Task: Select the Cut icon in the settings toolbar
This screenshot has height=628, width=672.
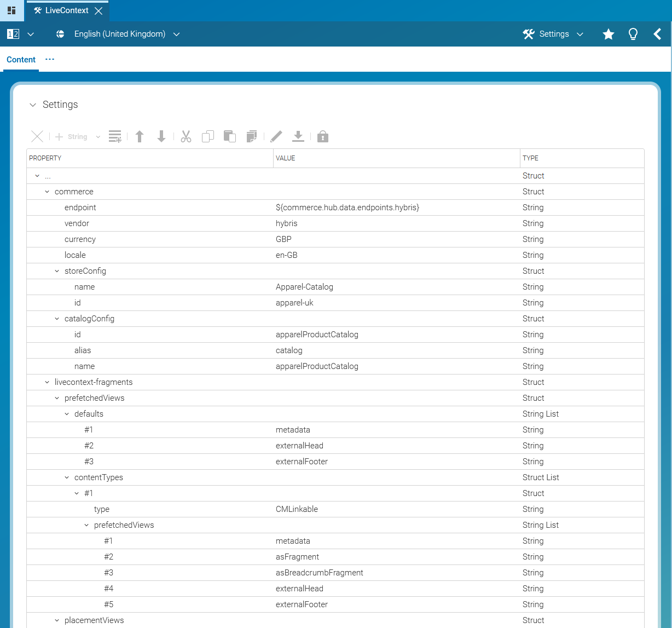Action: pyautogui.click(x=186, y=136)
